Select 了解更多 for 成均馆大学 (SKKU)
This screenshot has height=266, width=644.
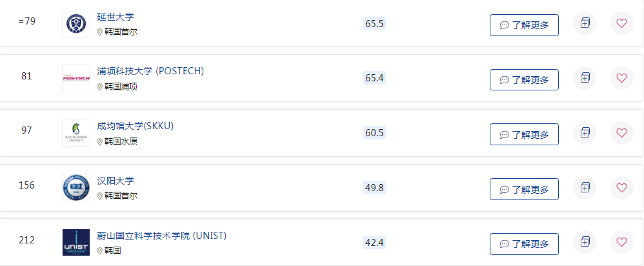pos(524,134)
